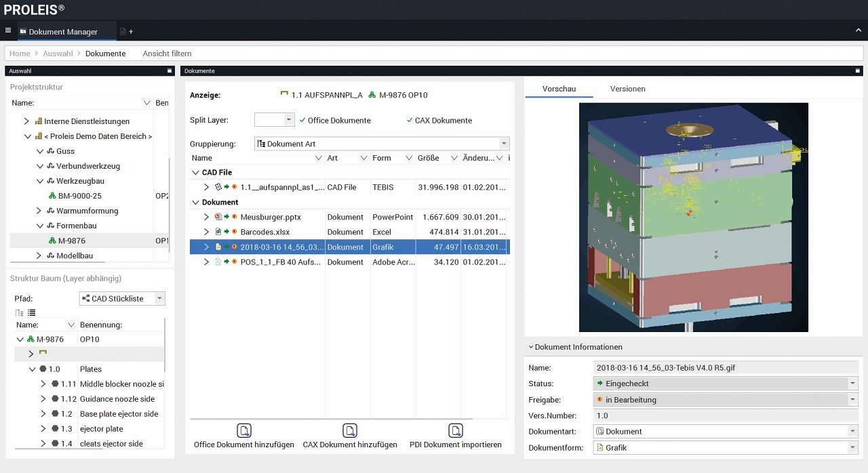Toggle the CAX Dokumente checkbox
Viewport: 868px width, 473px height.
pos(409,120)
